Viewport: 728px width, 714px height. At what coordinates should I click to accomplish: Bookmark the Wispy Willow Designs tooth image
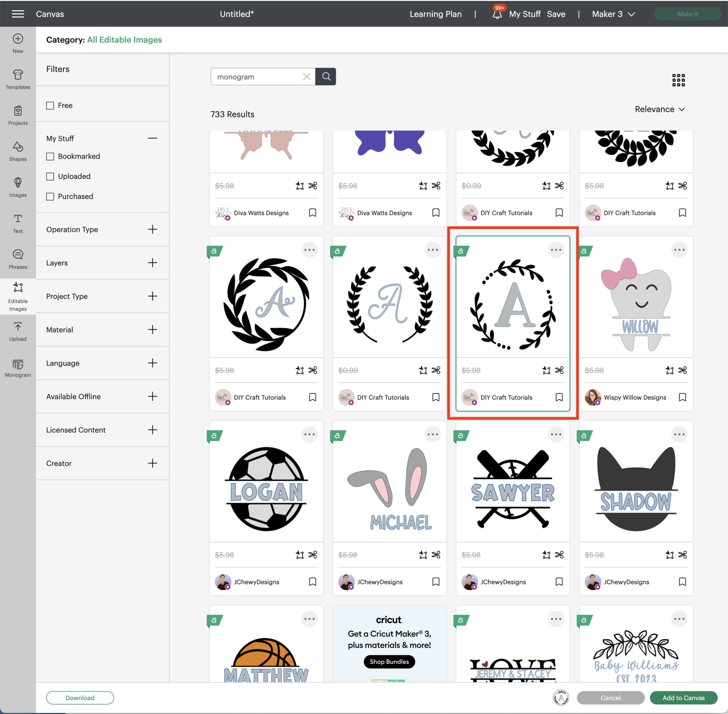point(682,397)
